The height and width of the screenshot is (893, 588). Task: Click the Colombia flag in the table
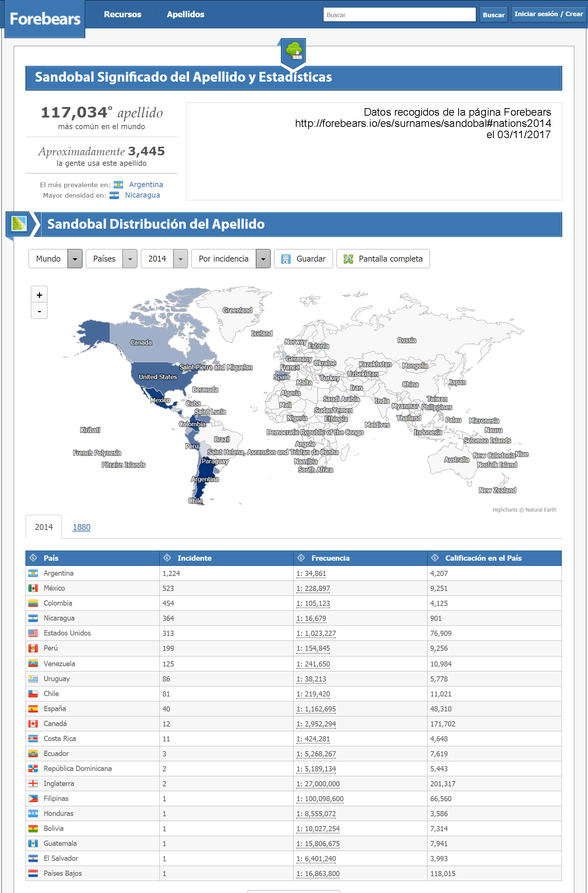tap(33, 603)
